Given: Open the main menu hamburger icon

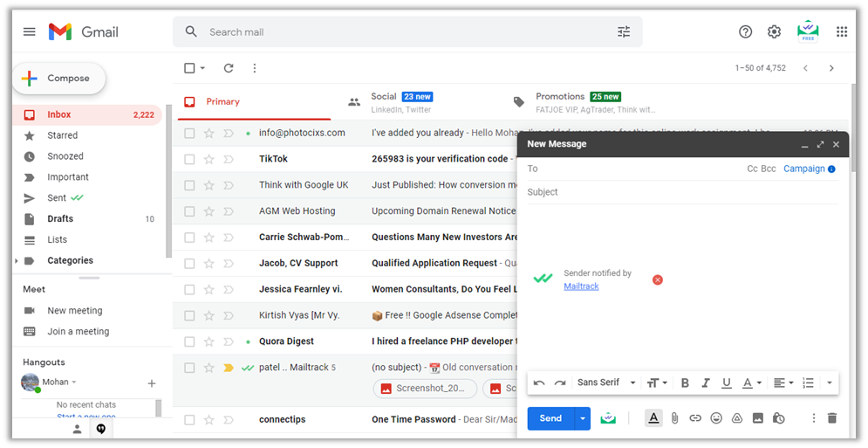Looking at the screenshot, I should [30, 31].
